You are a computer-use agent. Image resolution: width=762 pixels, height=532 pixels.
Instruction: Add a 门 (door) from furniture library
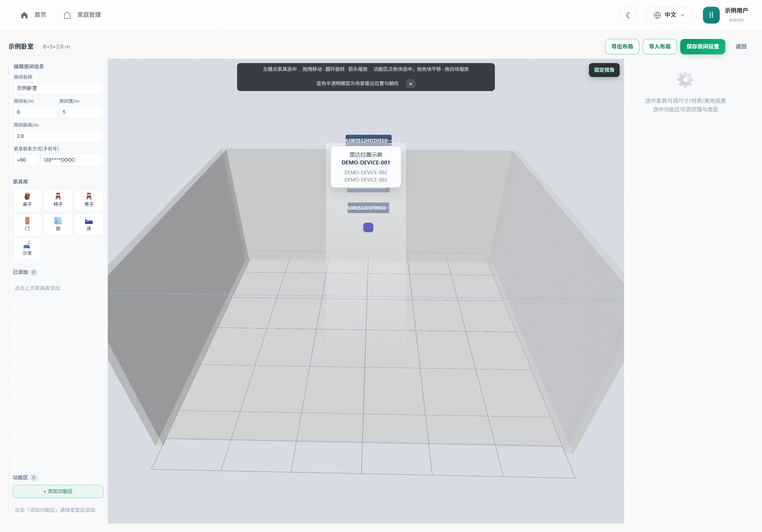tap(27, 224)
